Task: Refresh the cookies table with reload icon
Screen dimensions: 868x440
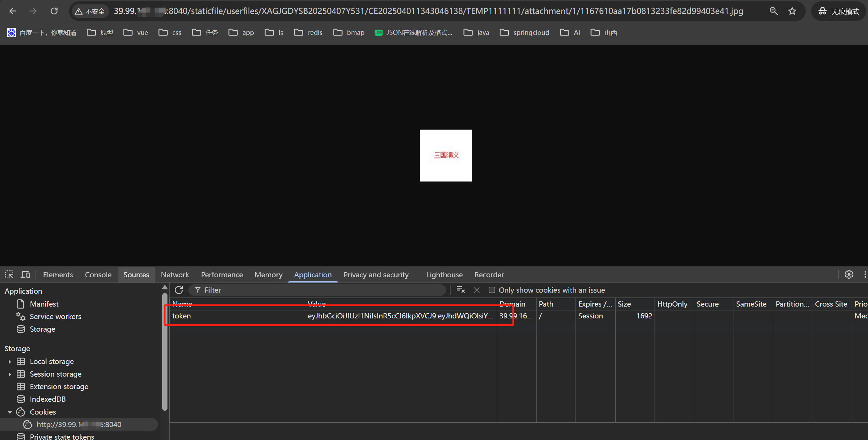Action: pos(179,290)
